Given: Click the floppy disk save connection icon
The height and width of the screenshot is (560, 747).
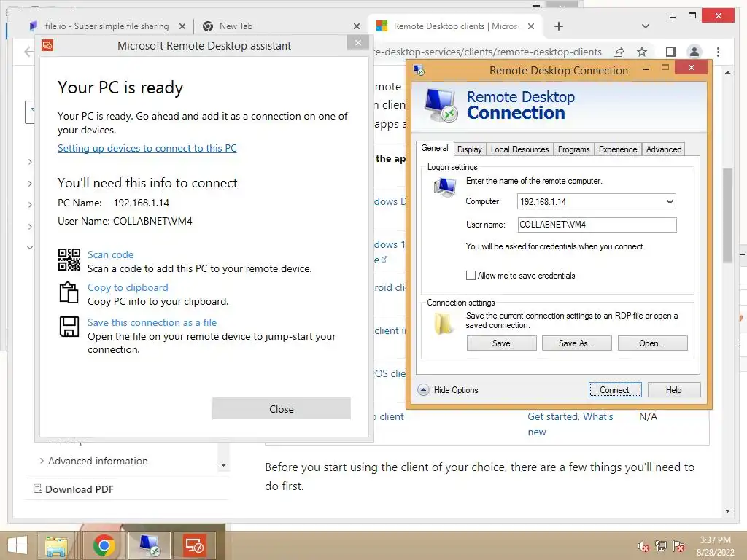Looking at the screenshot, I should point(69,327).
